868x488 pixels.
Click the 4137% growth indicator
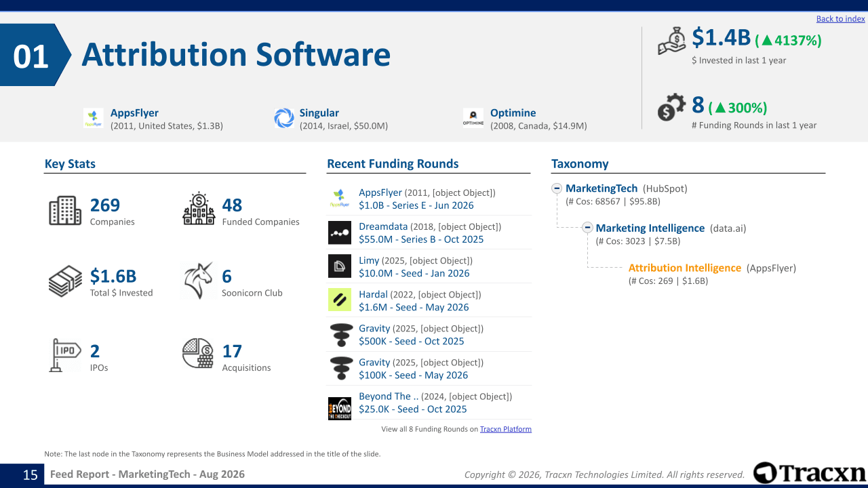click(788, 41)
